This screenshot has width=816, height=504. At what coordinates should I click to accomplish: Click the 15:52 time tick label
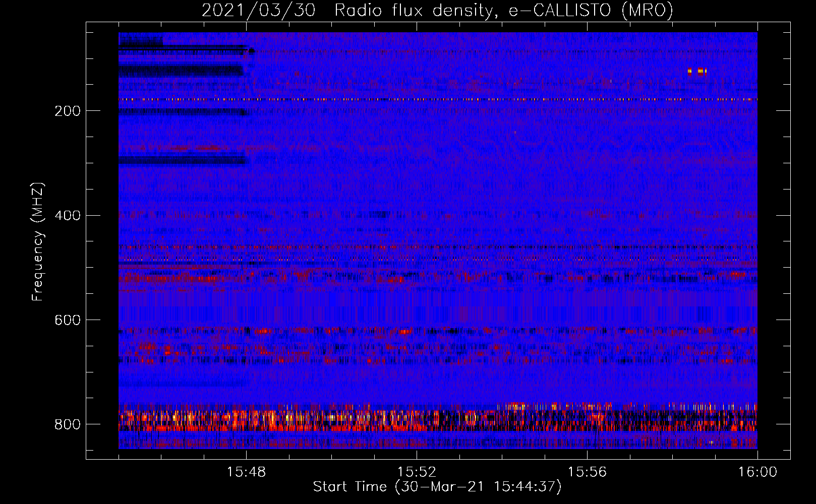pos(417,472)
